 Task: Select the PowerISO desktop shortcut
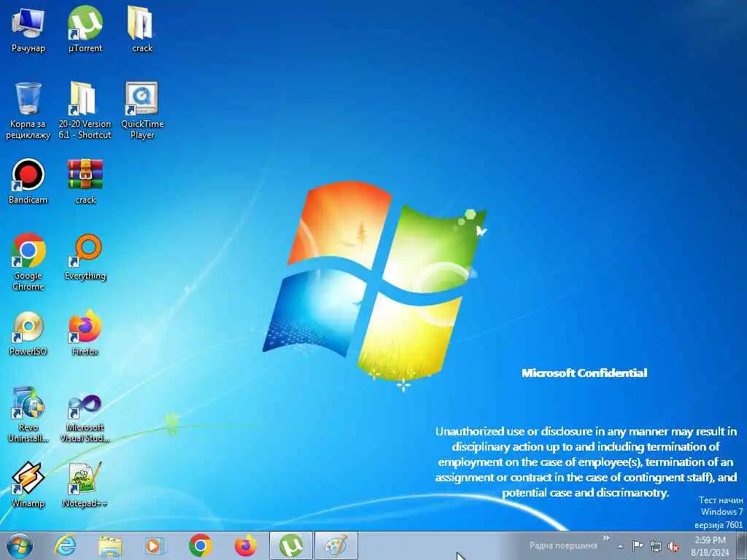(x=28, y=333)
